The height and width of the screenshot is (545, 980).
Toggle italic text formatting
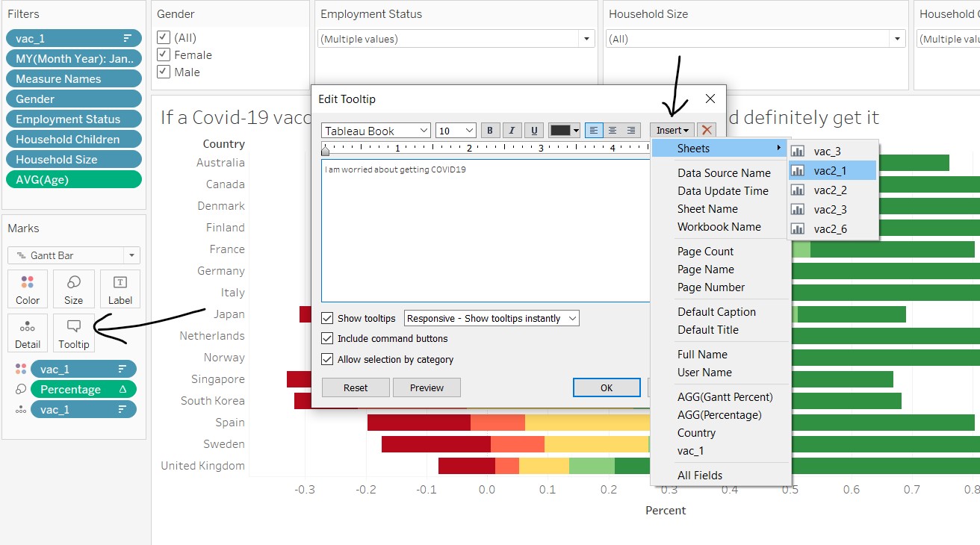click(x=512, y=131)
